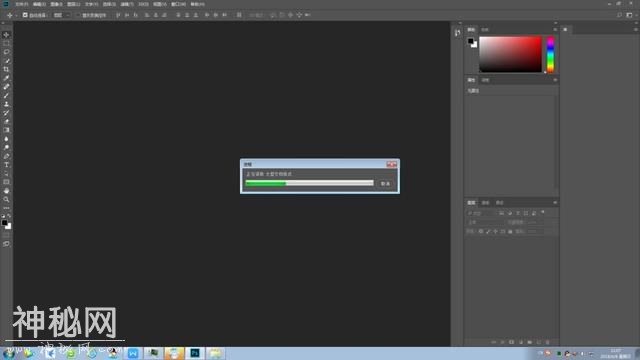
Task: Select the Hand tool
Action: tap(6, 191)
